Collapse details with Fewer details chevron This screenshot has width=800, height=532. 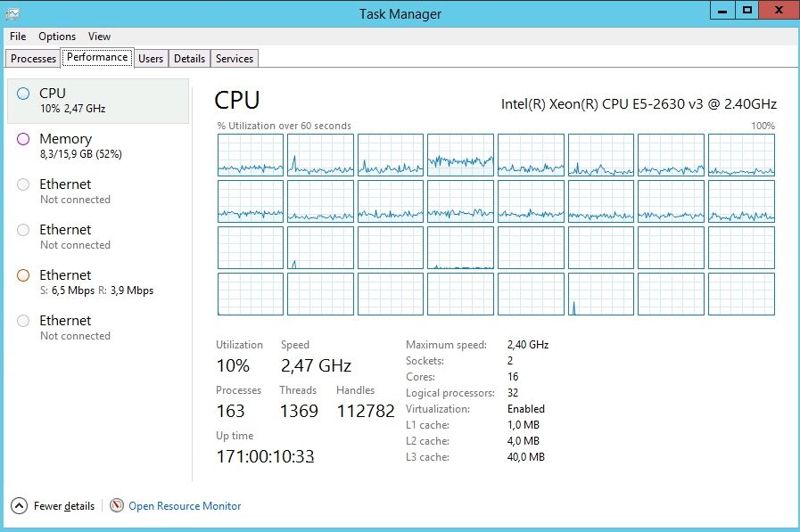(21, 505)
